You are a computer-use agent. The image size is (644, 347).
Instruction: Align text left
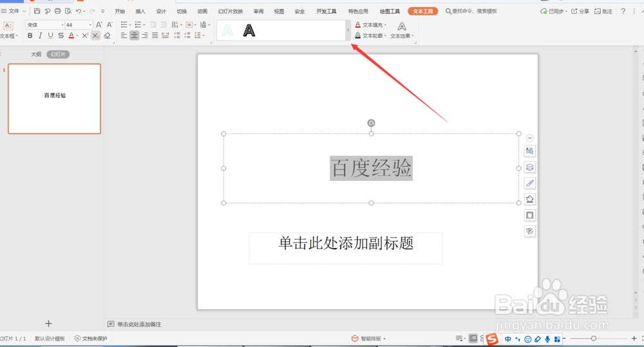point(124,35)
